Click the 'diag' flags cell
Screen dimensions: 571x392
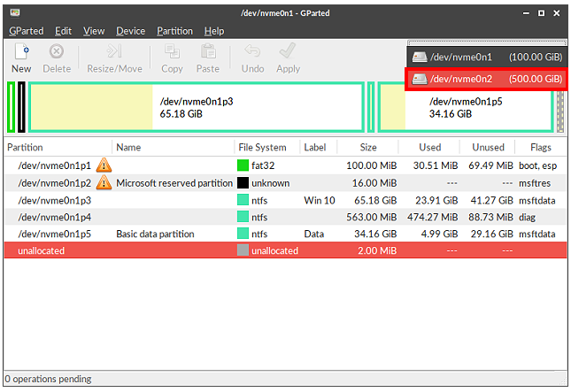527,218
